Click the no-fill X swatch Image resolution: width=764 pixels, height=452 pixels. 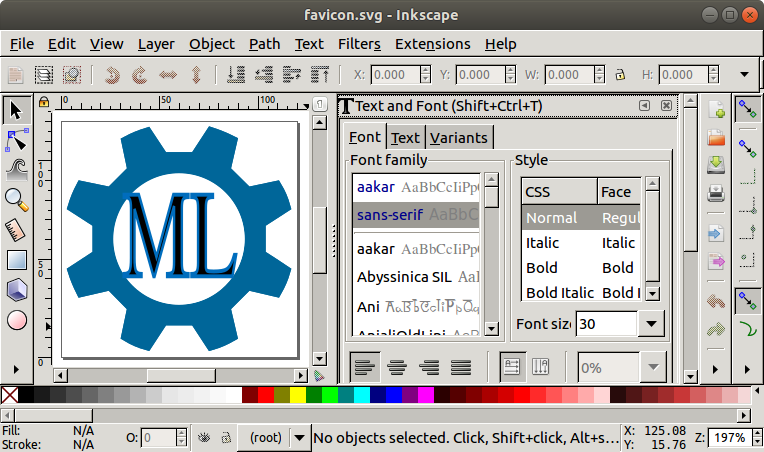[x=9, y=395]
